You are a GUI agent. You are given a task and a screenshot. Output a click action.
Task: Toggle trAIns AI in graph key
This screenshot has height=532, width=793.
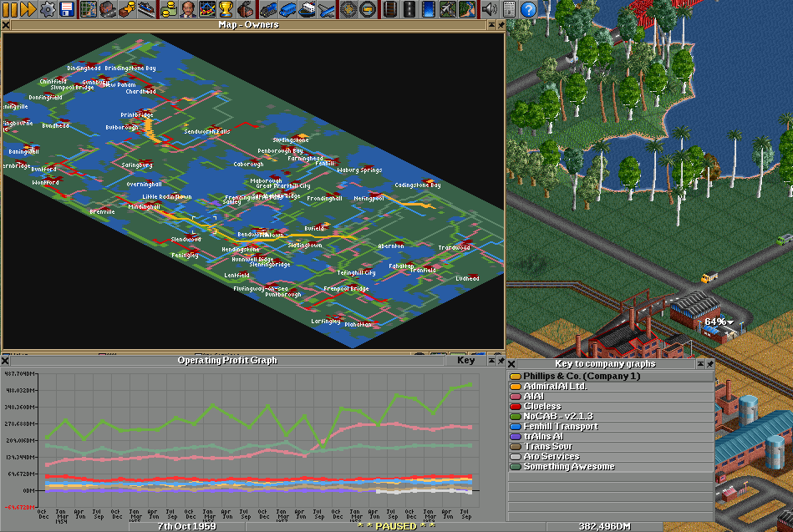pyautogui.click(x=611, y=437)
